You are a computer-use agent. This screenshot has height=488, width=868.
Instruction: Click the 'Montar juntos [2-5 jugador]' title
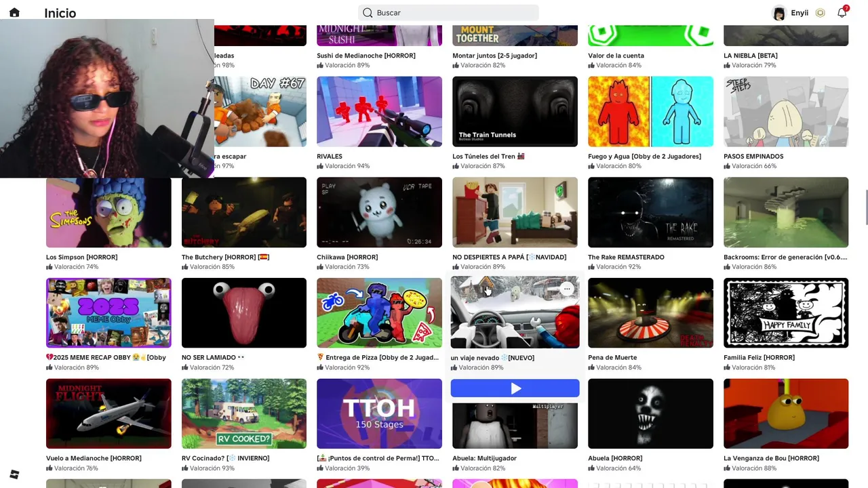click(x=494, y=56)
